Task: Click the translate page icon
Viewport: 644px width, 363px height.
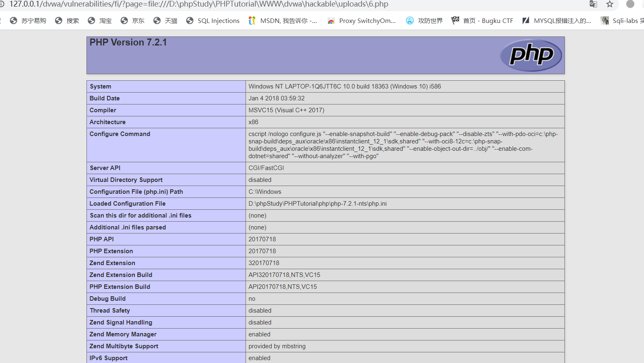Action: (593, 4)
